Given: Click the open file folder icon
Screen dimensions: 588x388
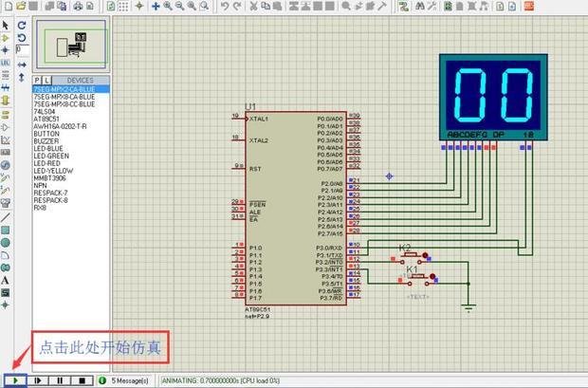Looking at the screenshot, I should coord(23,6).
